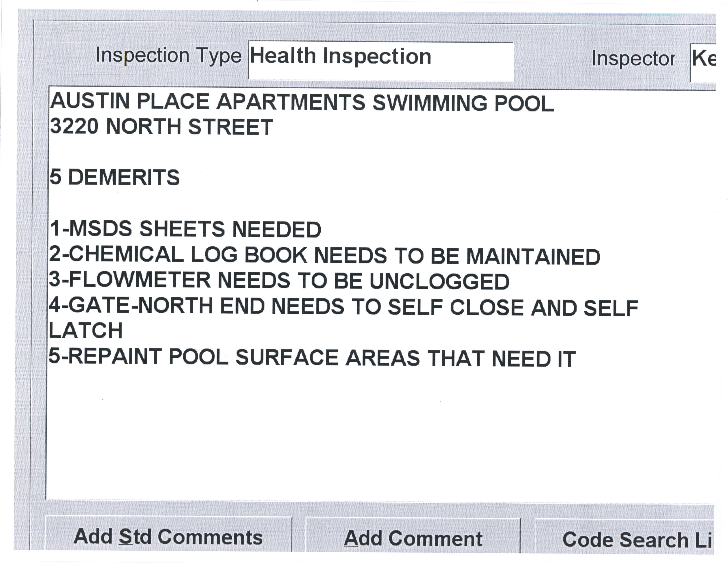Click the Inspection Type label
Viewport: 728px width, 563px height.
(168, 55)
